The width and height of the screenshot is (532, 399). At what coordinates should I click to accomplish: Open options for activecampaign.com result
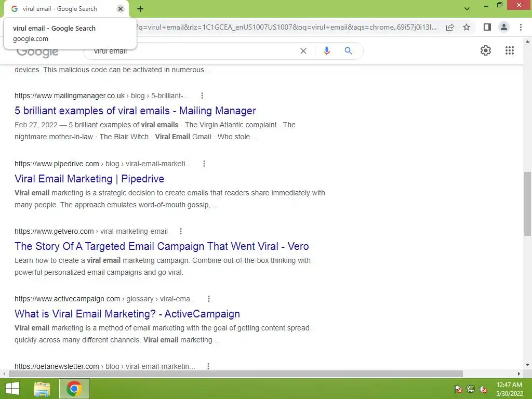pos(209,299)
